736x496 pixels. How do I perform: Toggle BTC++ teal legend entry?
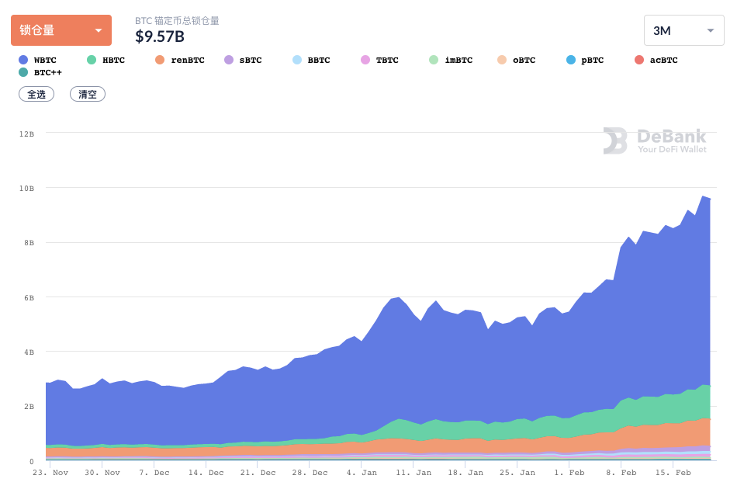tap(40, 73)
